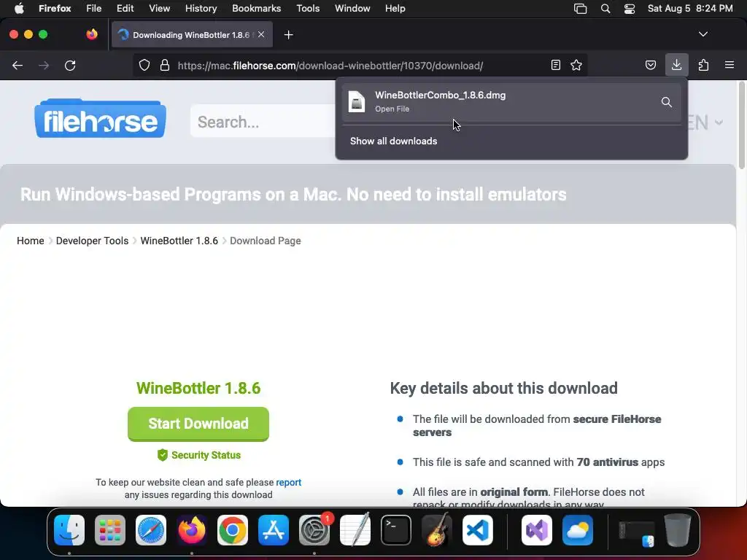The height and width of the screenshot is (560, 747).
Task: Open Finder from the Dock
Action: (69, 529)
